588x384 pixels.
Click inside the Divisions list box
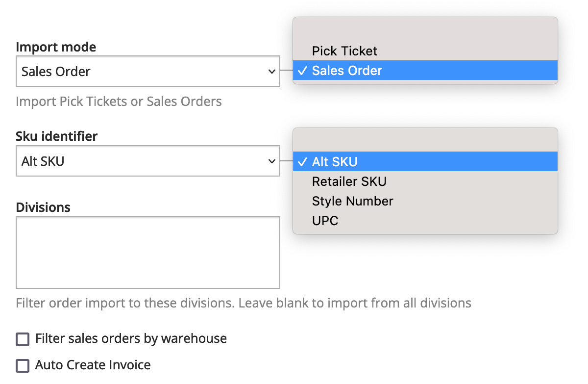pyautogui.click(x=147, y=253)
